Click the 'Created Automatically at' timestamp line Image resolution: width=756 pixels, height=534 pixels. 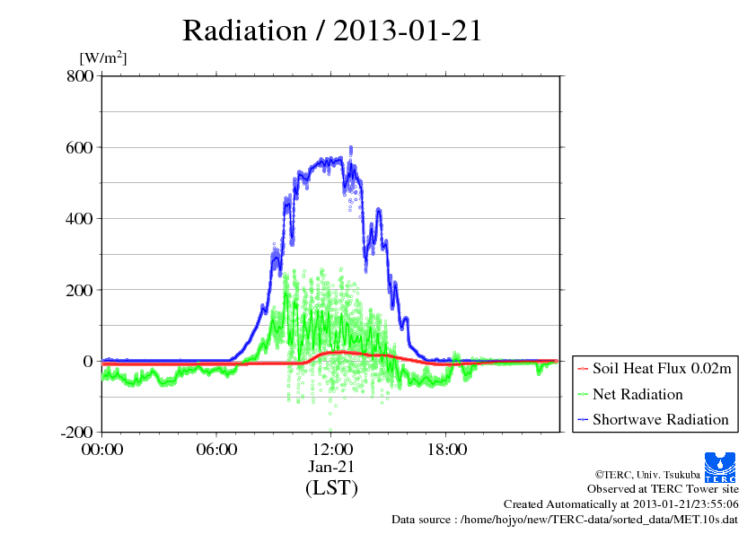point(621,504)
